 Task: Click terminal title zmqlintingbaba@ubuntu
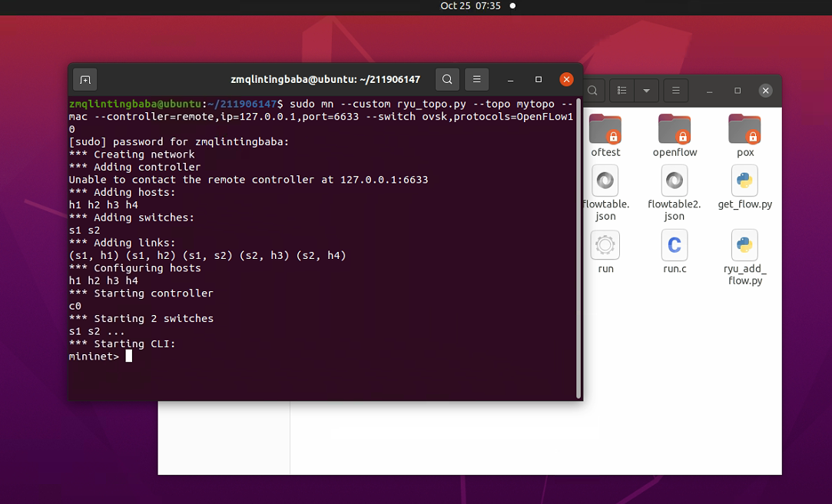click(x=325, y=80)
